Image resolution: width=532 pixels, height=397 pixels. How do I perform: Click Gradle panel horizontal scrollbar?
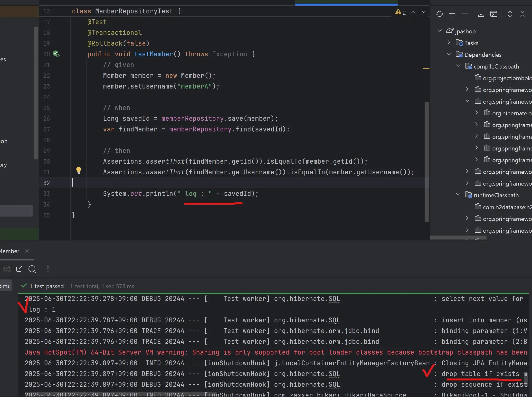tap(458, 238)
